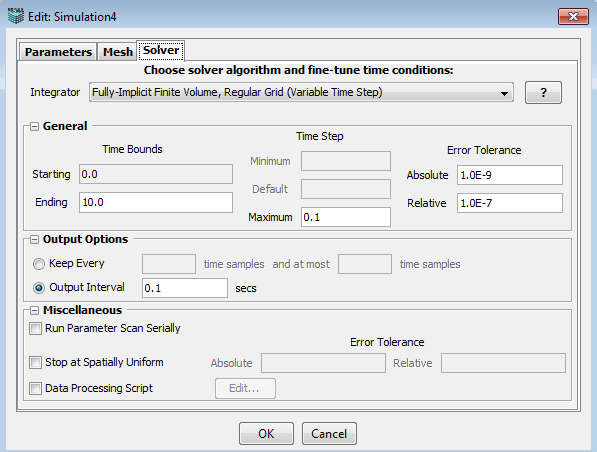Click the Absolute error tolerance field
Image resolution: width=597 pixels, height=452 pixels.
509,175
